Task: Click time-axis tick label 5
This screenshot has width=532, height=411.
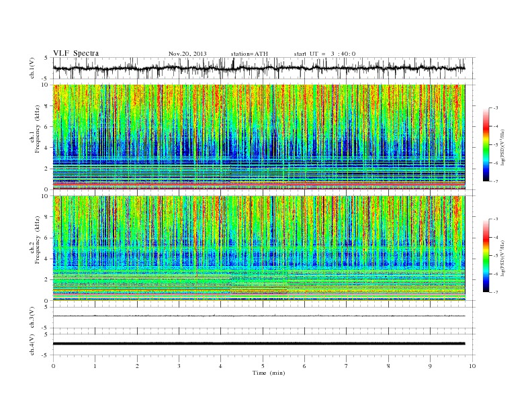Action: 263,366
